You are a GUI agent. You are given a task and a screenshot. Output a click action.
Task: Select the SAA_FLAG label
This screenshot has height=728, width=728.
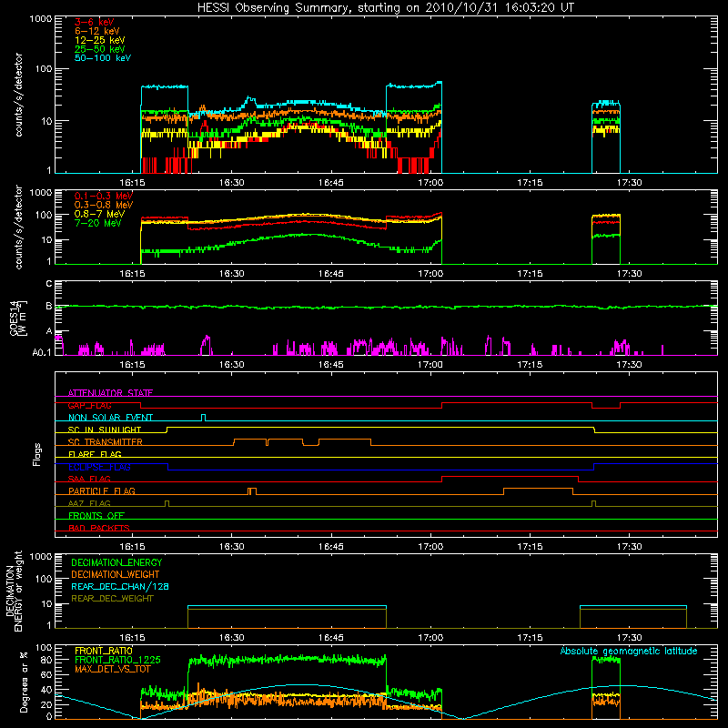click(x=89, y=479)
